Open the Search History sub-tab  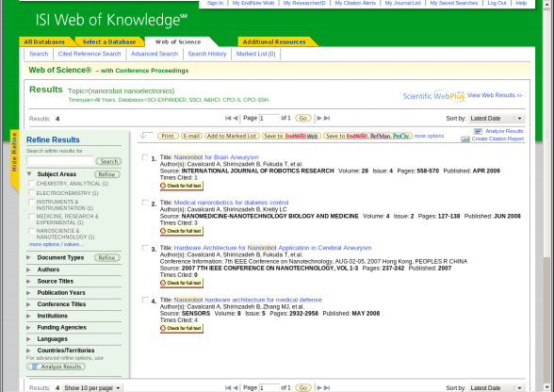click(x=207, y=54)
